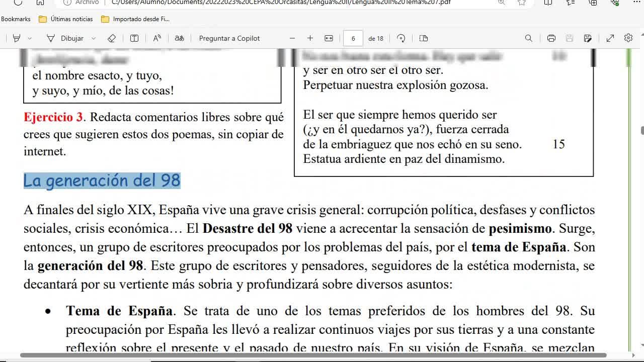Open search in PDF
644x362 pixels.
coord(528,38)
